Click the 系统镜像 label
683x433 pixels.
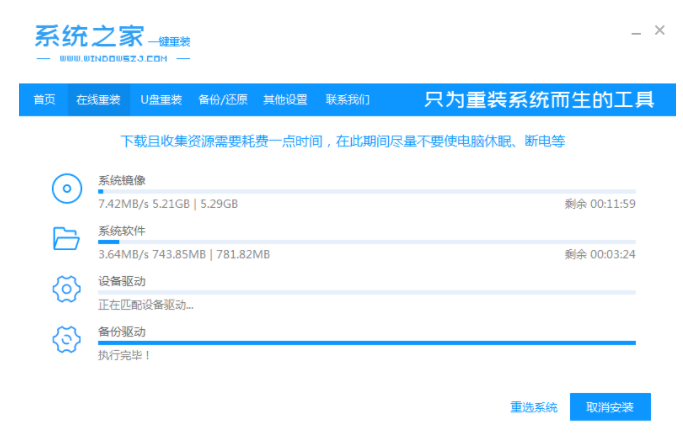pyautogui.click(x=122, y=180)
